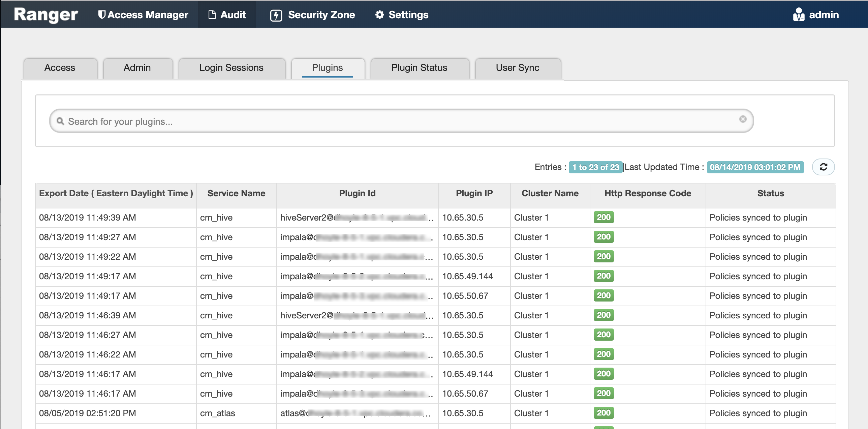The height and width of the screenshot is (429, 868).
Task: Switch to the Plugin Status tab
Action: click(x=419, y=68)
